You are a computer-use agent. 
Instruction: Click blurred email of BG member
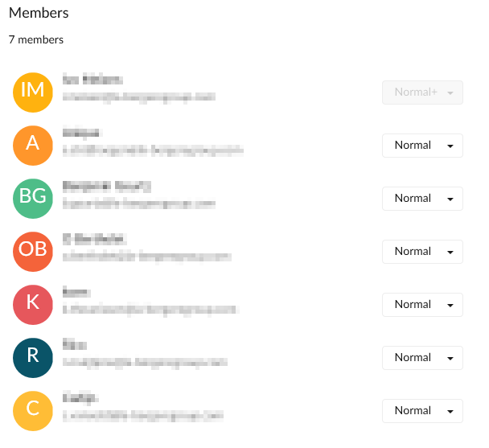coord(139,204)
